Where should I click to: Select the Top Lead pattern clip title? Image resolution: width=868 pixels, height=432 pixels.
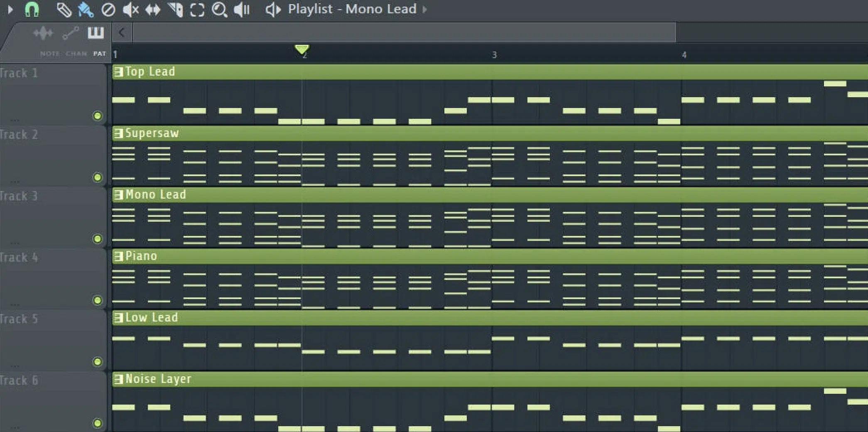[x=150, y=71]
